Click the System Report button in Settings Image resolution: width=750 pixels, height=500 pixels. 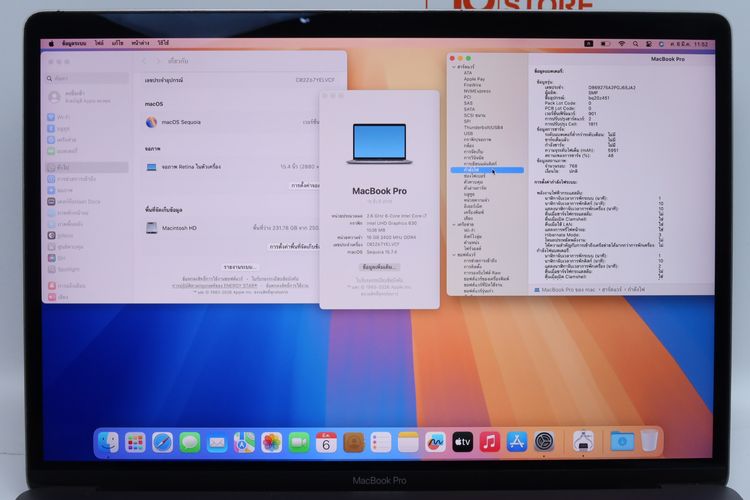coord(240,267)
